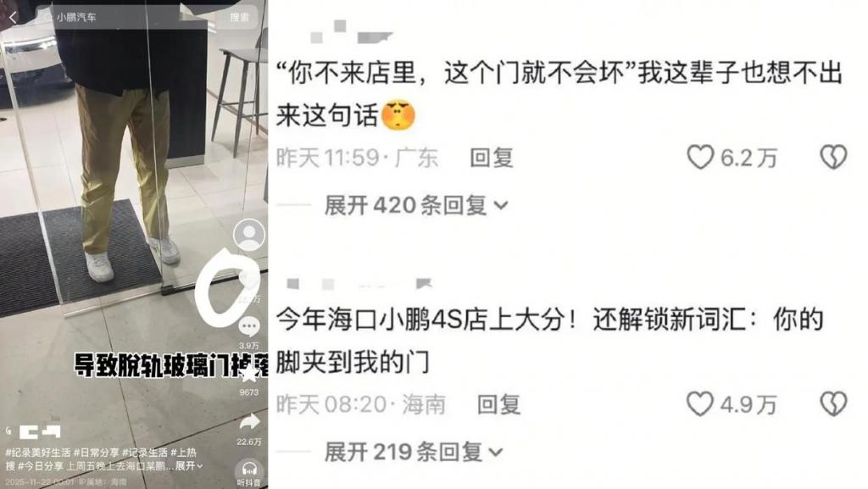Dislike the second comment with the broken heart

(x=833, y=403)
